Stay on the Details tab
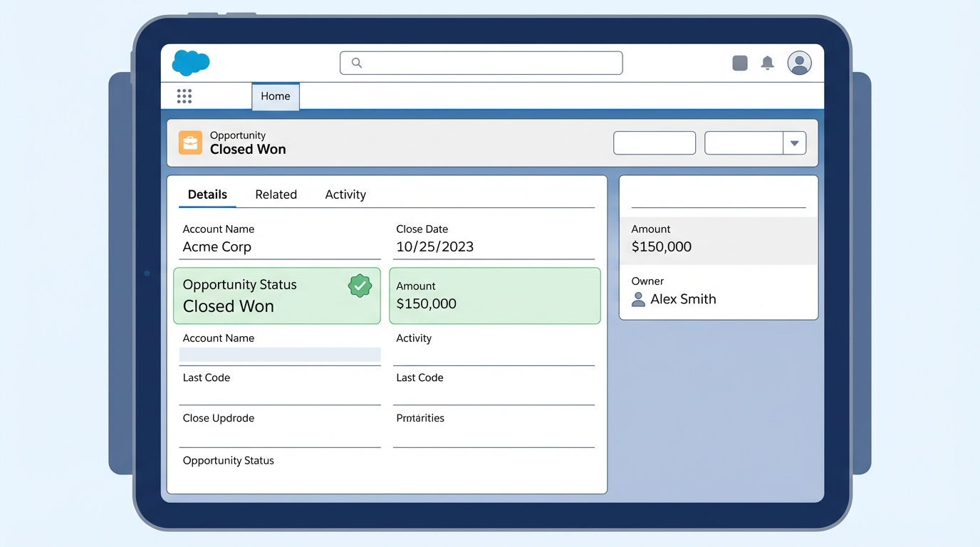 coord(207,194)
